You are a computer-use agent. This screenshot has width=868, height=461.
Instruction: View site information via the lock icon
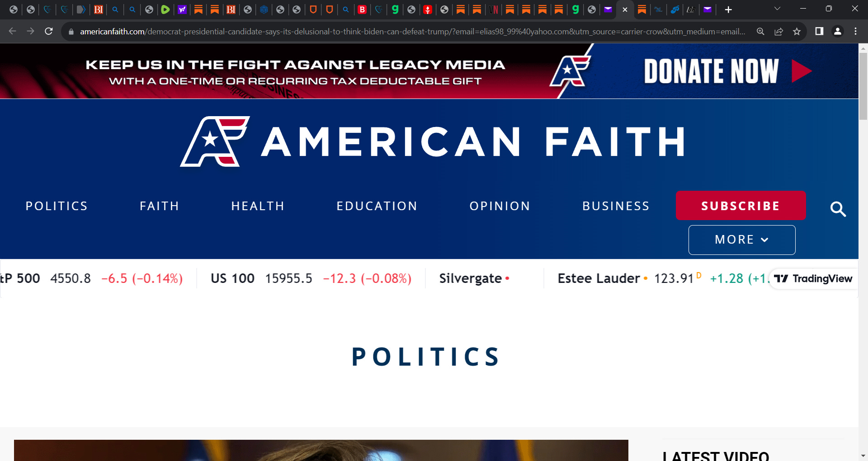[71, 32]
